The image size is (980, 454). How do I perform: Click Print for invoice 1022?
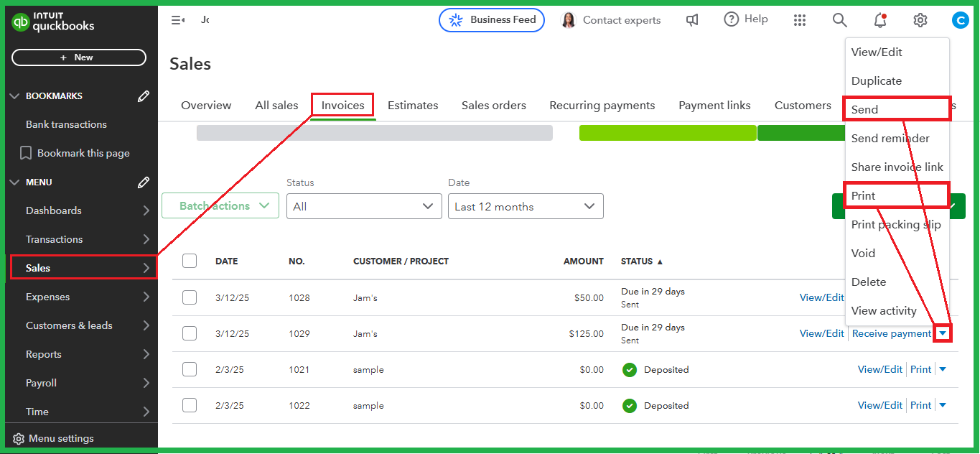(920, 405)
